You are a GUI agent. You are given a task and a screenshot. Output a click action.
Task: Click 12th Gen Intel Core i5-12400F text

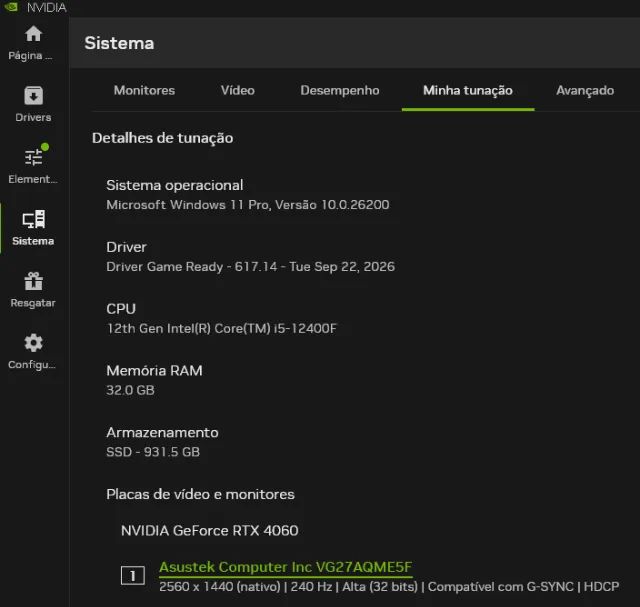[222, 328]
